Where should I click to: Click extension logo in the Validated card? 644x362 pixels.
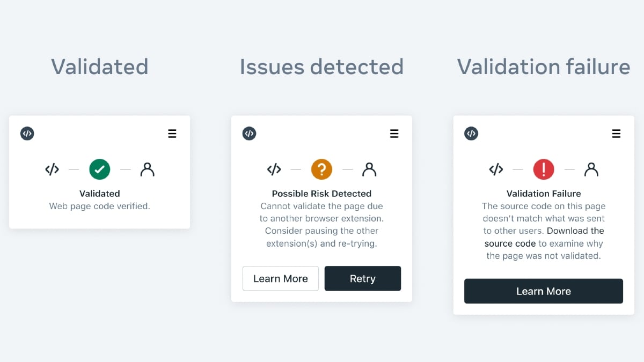[27, 134]
